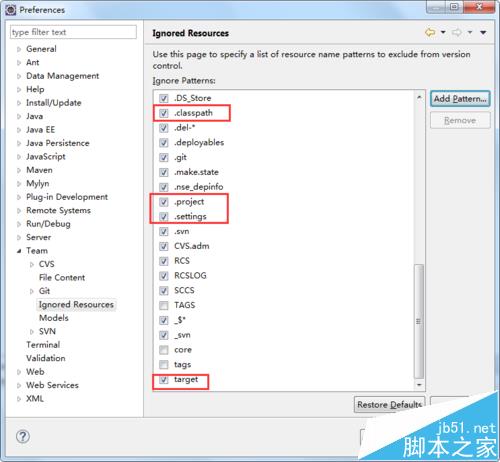Toggle the .settings pattern checkbox

tap(164, 217)
